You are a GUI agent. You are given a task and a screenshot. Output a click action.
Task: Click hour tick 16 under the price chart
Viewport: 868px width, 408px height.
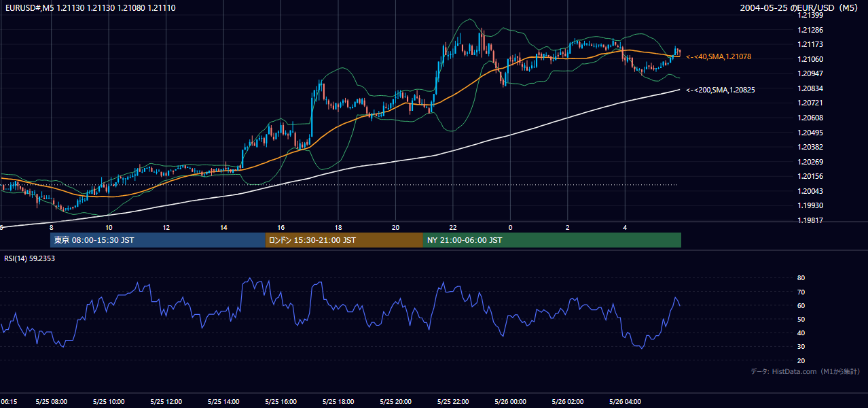click(x=281, y=227)
